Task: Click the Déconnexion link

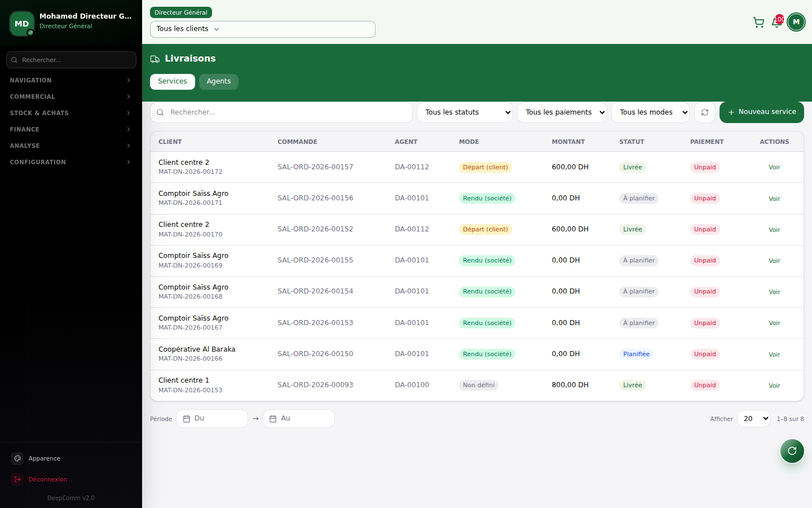Action: pyautogui.click(x=48, y=479)
